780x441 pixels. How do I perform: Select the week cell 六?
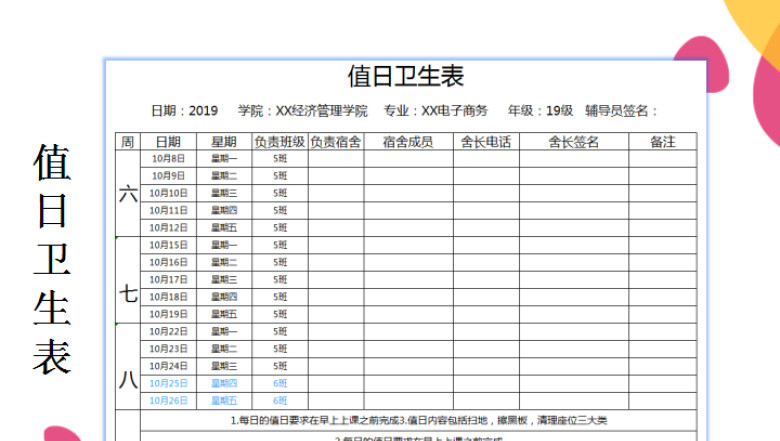(128, 193)
